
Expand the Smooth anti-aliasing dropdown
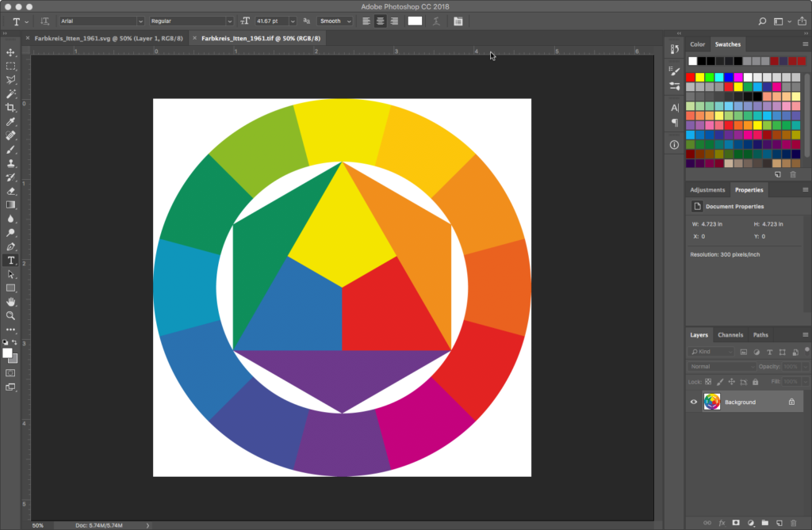pyautogui.click(x=334, y=21)
